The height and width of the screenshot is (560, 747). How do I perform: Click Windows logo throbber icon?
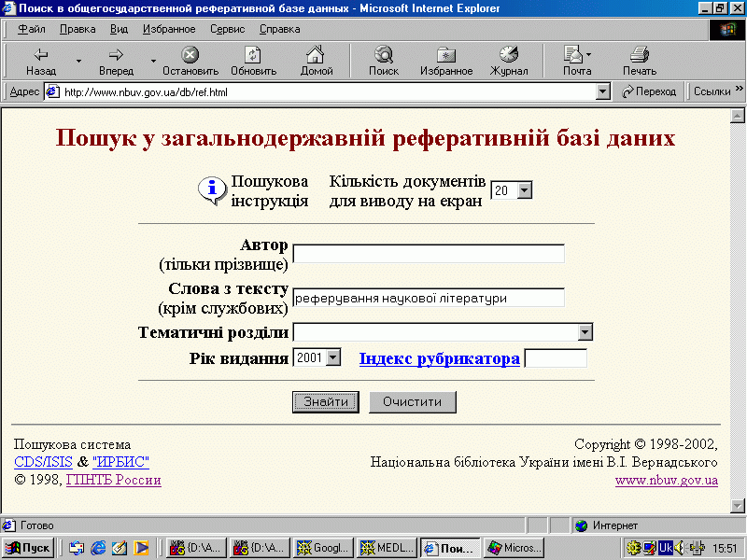pyautogui.click(x=727, y=30)
